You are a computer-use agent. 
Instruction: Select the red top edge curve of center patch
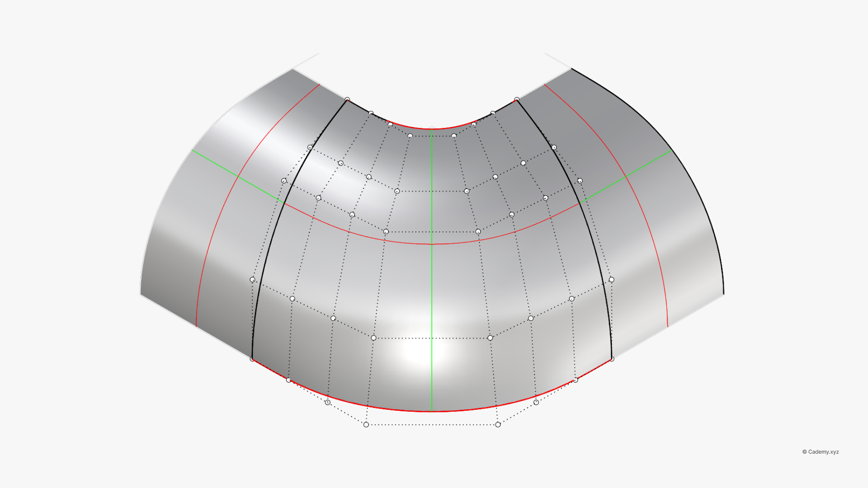(432, 129)
